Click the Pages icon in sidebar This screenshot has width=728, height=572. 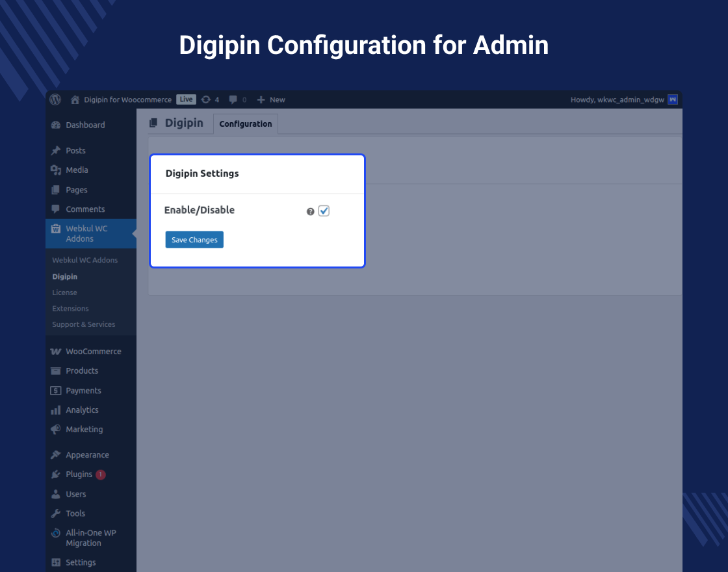click(56, 190)
